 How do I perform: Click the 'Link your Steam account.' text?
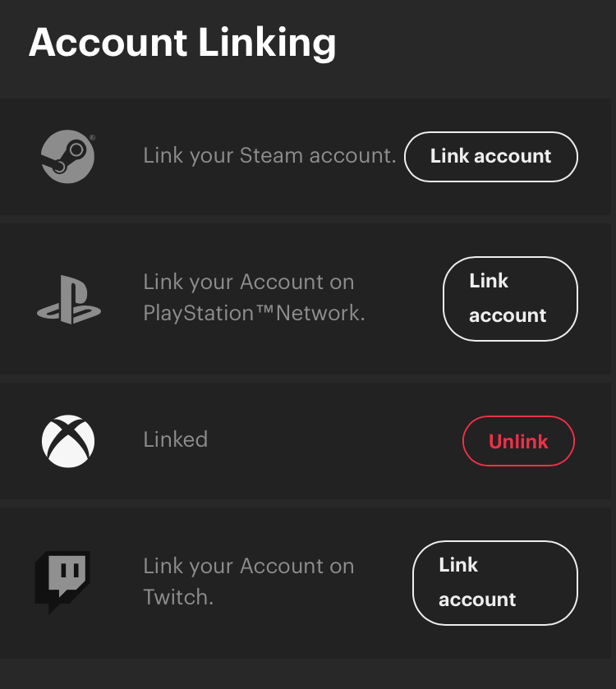coord(269,156)
